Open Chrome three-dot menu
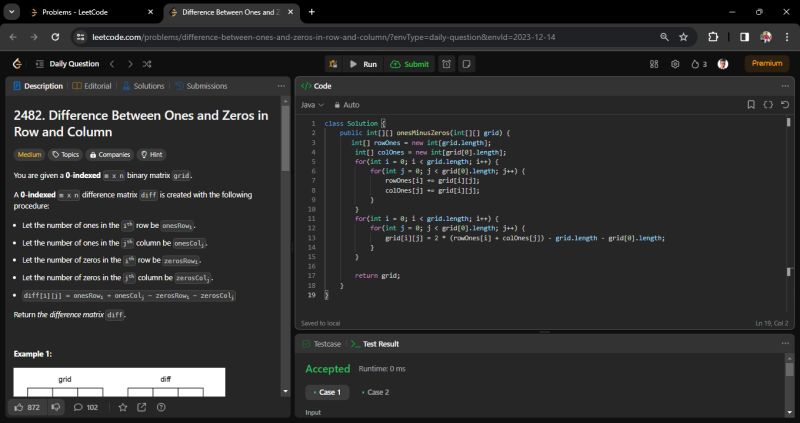This screenshot has height=423, width=800. point(786,37)
